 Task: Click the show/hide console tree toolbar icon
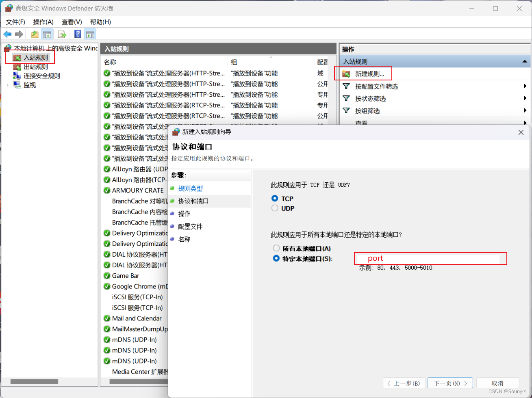(47, 34)
